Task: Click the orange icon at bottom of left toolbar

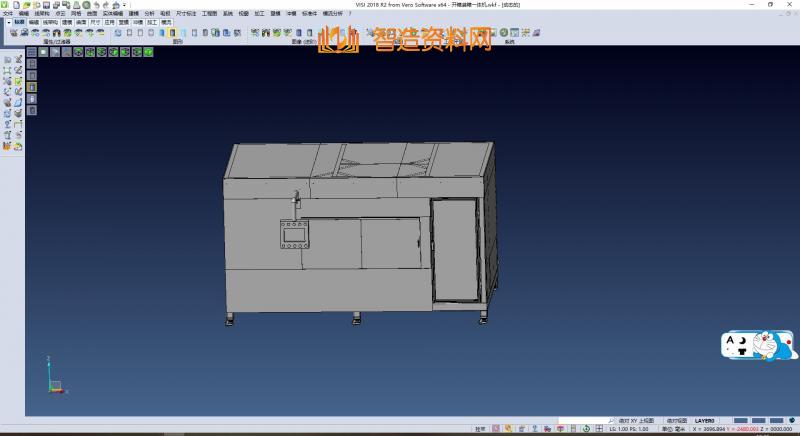Action: pyautogui.click(x=7, y=146)
